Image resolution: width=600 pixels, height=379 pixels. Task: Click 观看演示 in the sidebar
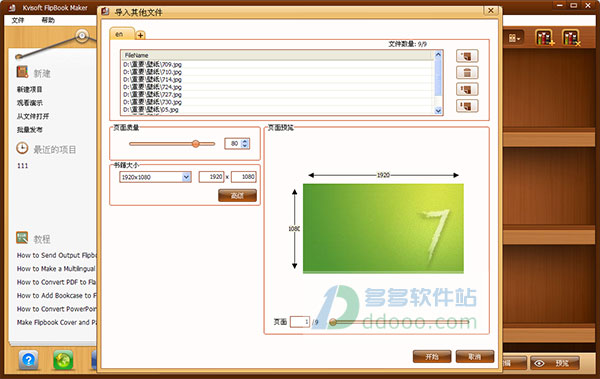click(x=29, y=103)
